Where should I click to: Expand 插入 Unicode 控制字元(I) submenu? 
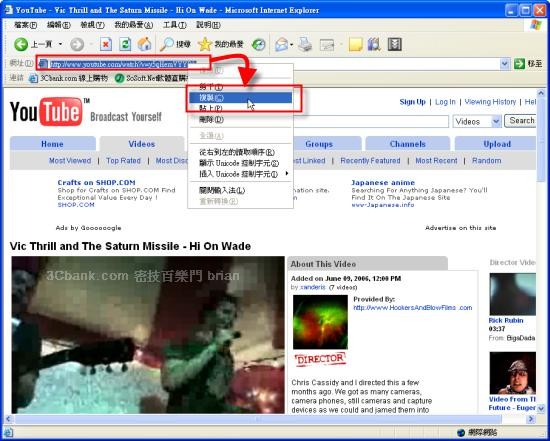coord(240,174)
